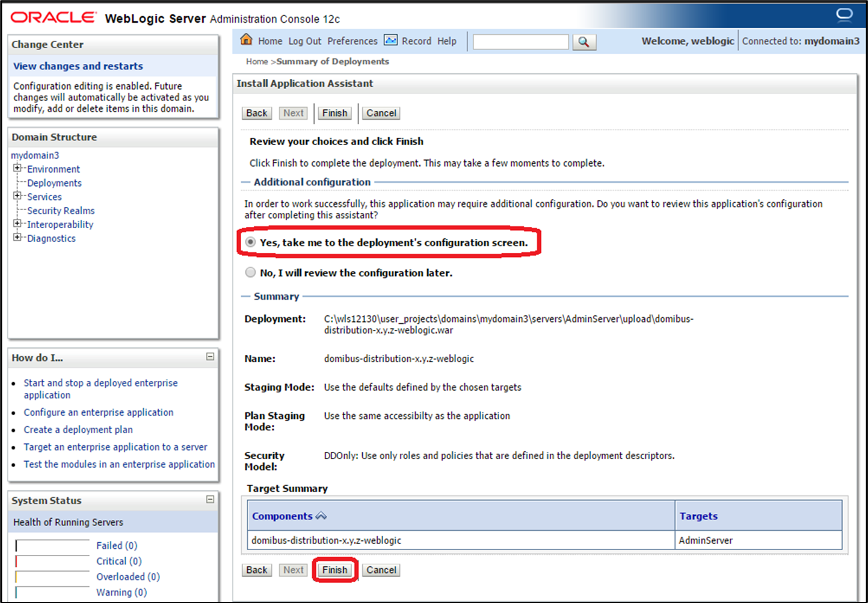
Task: Expand the Interoperability tree node
Action: (x=17, y=223)
